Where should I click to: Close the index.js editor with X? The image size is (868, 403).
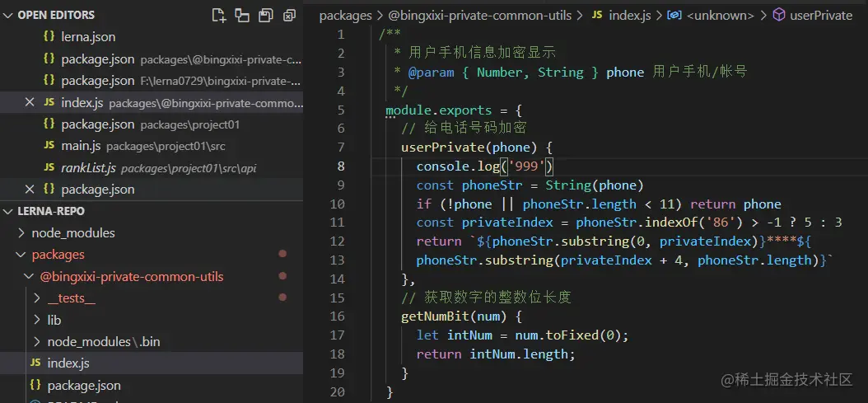tap(30, 102)
